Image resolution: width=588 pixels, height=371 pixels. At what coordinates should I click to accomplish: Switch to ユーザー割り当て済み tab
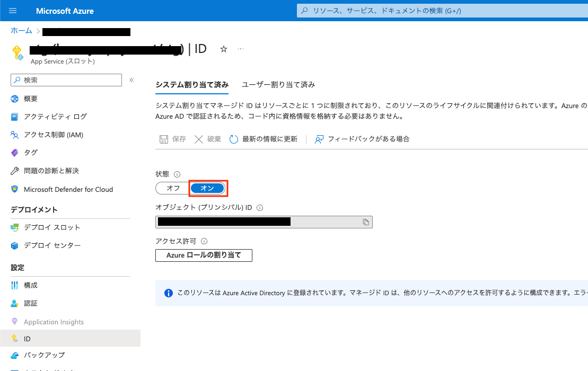[x=278, y=85]
